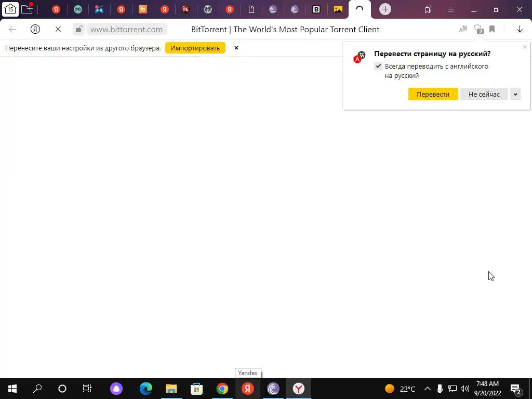Open notification center with badge 2
The height and width of the screenshot is (399, 532).
click(516, 389)
